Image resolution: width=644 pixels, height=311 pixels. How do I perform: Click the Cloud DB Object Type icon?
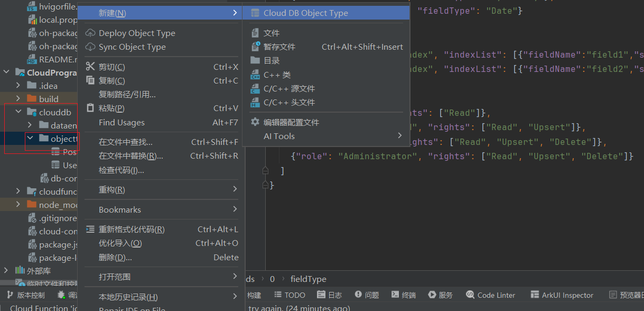point(255,13)
